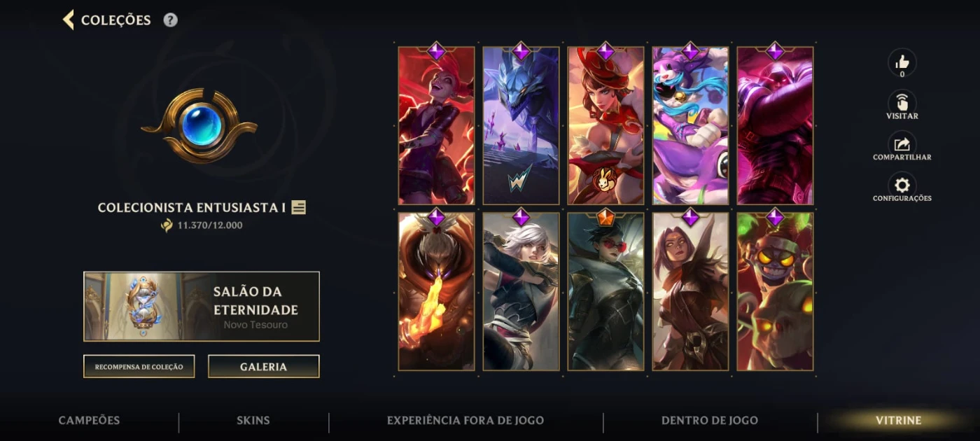
Task: Go back using the Coleções arrow
Action: (x=68, y=20)
